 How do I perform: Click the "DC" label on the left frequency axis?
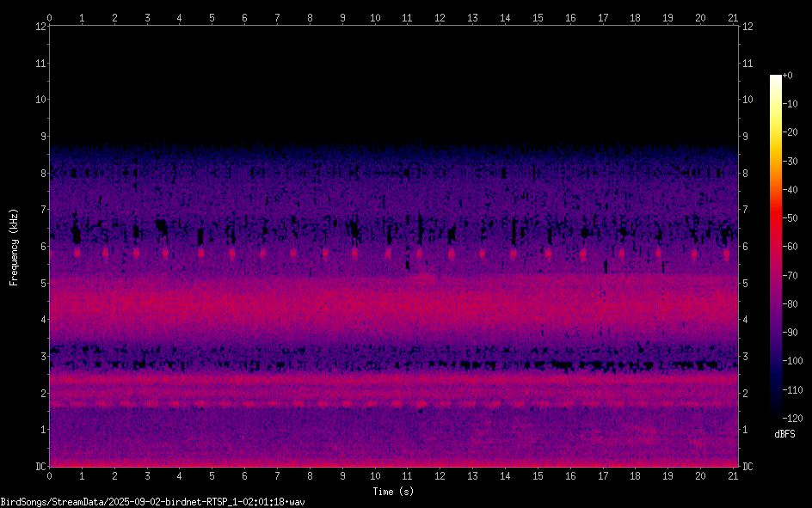[41, 467]
